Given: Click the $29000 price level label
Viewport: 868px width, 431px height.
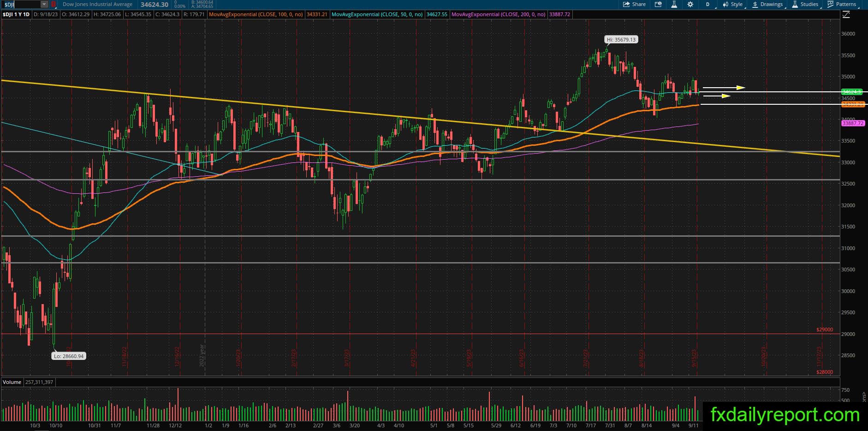Looking at the screenshot, I should [x=825, y=330].
